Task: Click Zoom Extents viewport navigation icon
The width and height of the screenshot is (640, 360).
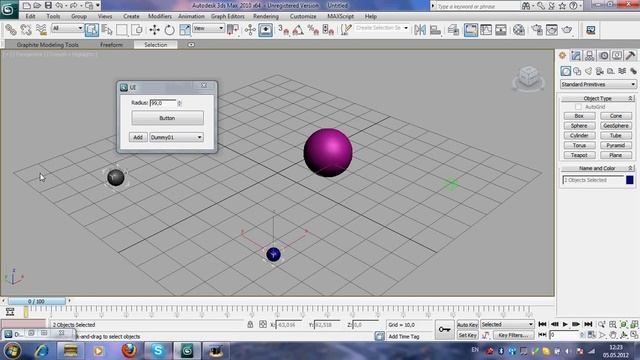Action: pos(623,324)
